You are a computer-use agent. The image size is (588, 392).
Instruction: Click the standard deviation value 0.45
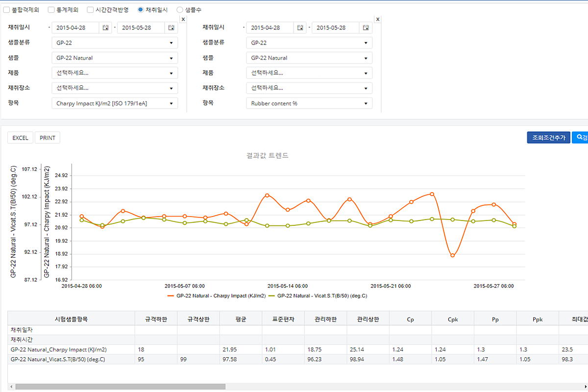[270, 360]
